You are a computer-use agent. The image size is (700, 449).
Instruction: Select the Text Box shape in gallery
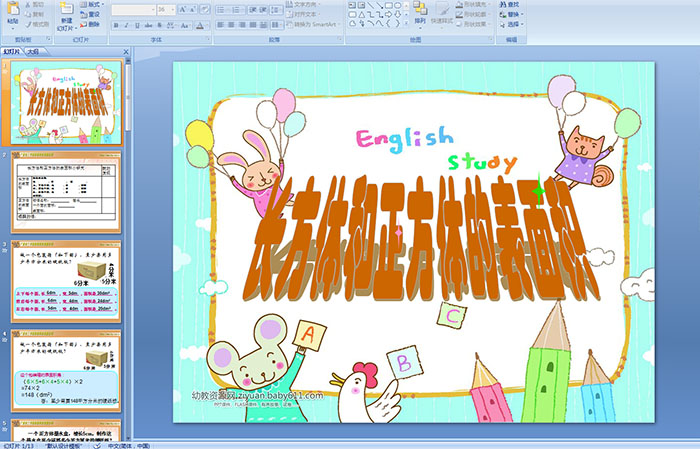(352, 5)
